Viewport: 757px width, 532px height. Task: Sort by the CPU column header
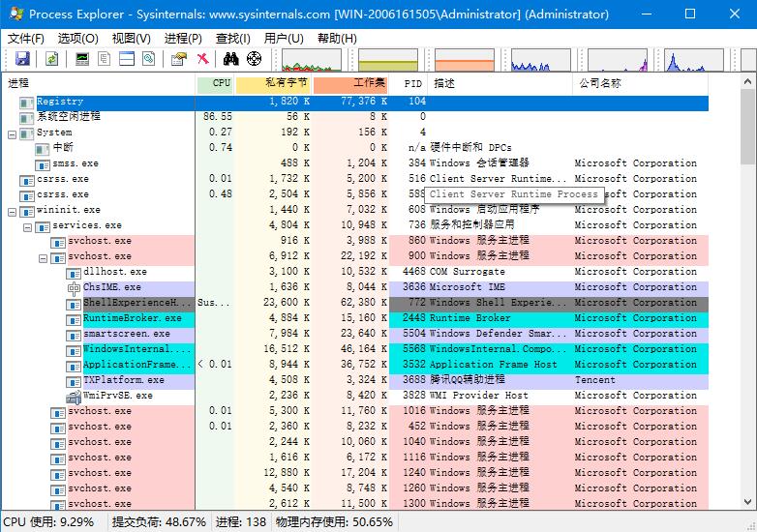click(x=215, y=84)
